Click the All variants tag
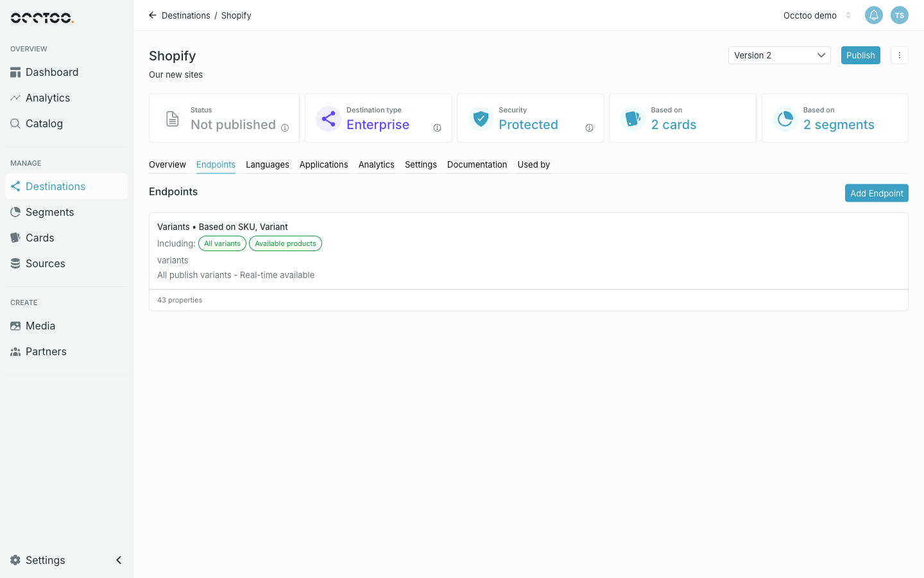This screenshot has width=924, height=578. pos(222,243)
